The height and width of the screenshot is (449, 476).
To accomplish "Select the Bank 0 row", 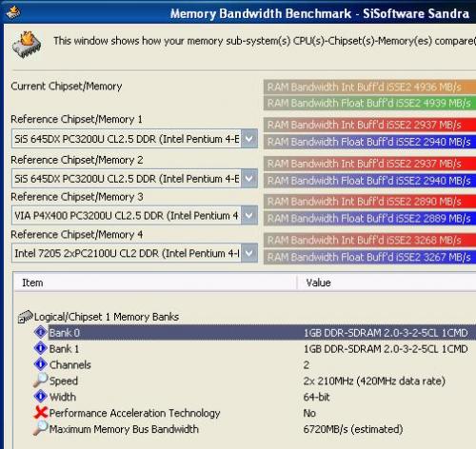I will [x=255, y=333].
